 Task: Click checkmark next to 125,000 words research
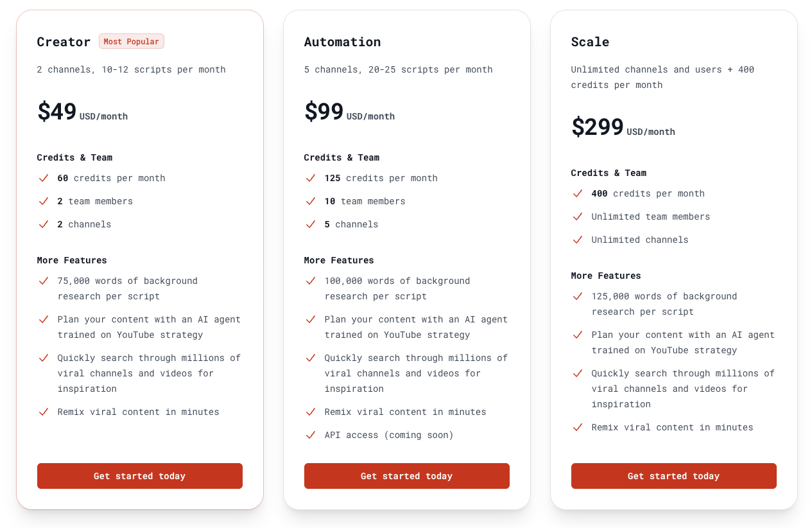click(x=578, y=296)
